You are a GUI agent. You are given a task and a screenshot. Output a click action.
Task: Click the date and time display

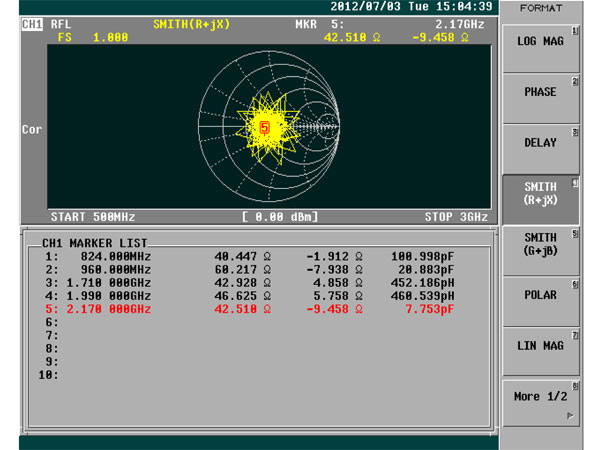411,7
